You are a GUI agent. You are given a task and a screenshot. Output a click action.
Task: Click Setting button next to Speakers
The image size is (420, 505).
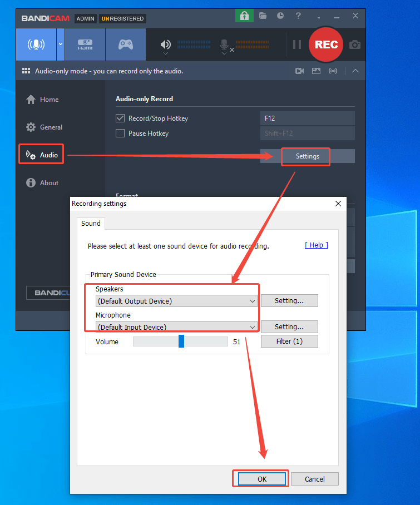click(289, 300)
